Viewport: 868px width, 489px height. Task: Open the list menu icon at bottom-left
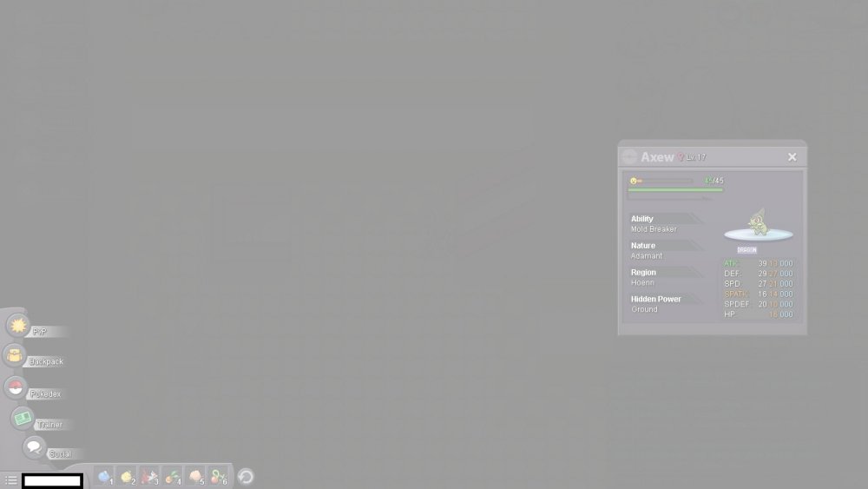(10, 480)
